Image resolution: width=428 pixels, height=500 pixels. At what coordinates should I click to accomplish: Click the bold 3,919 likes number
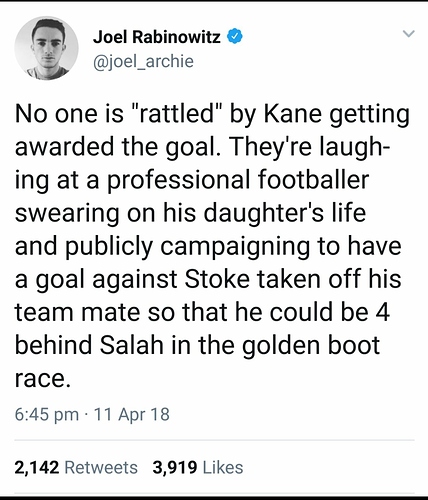click(175, 467)
